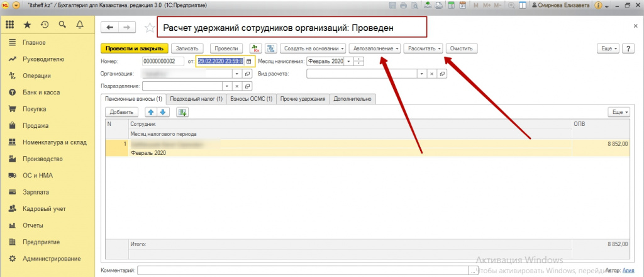Viewport: 644px width, 277px height.
Task: Switch to Взносы ОСМС tab
Action: (251, 99)
